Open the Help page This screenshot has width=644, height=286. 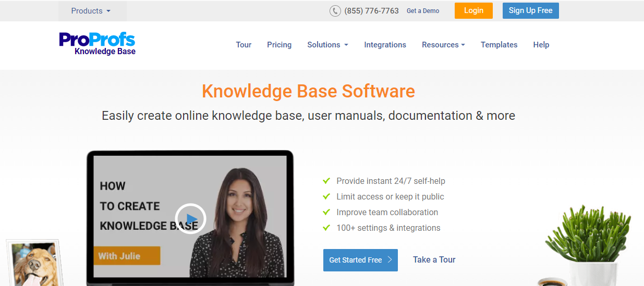click(541, 45)
